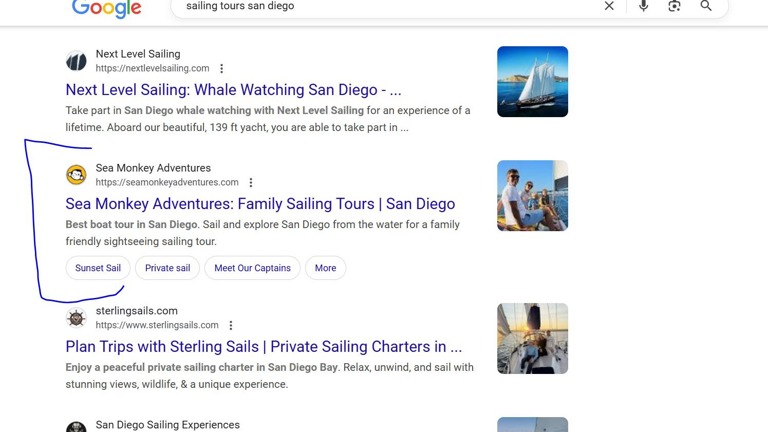
Task: Open options menu beside nextlevelsailing.com URL
Action: coord(222,69)
